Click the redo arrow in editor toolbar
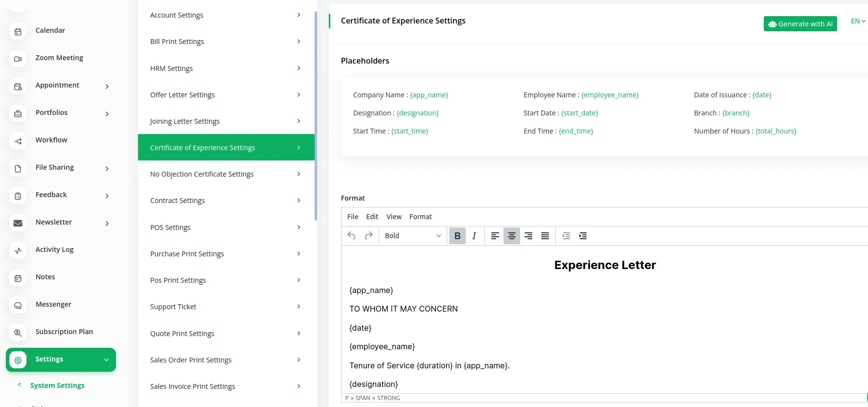The image size is (868, 407). [369, 236]
